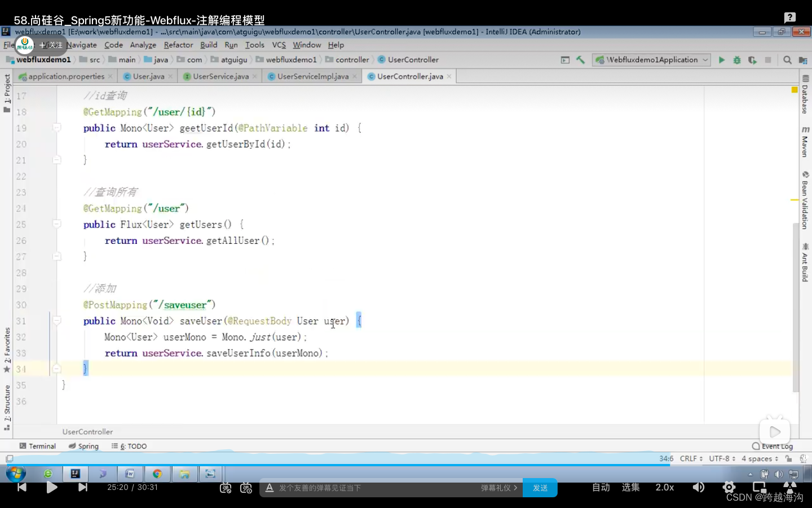Click 发送 to send danmaku comment
The width and height of the screenshot is (812, 508).
coord(540,488)
